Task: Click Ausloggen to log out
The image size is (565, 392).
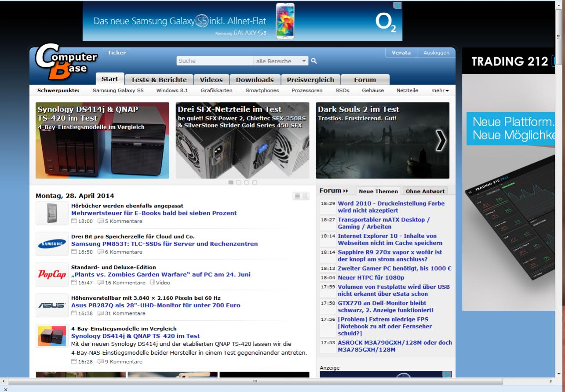Action: point(437,53)
